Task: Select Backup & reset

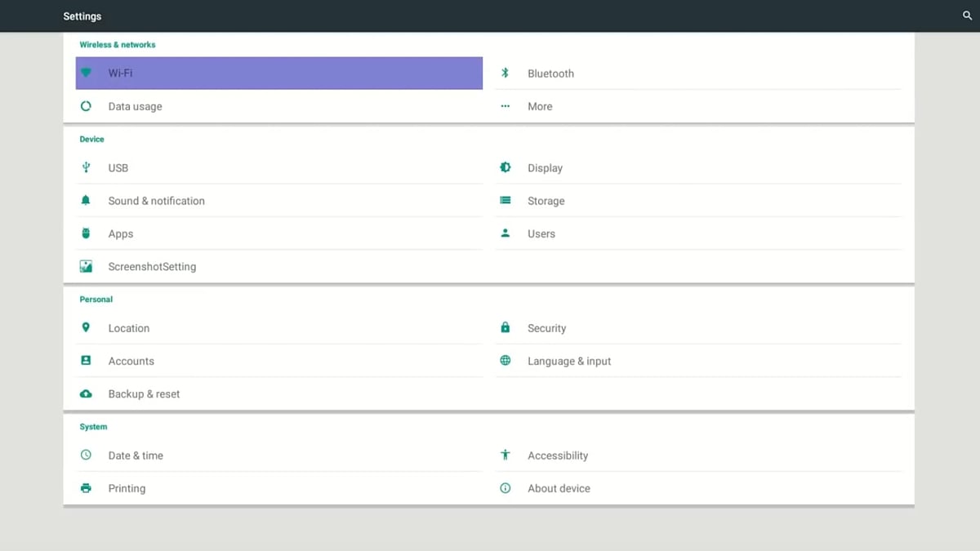Action: tap(144, 393)
